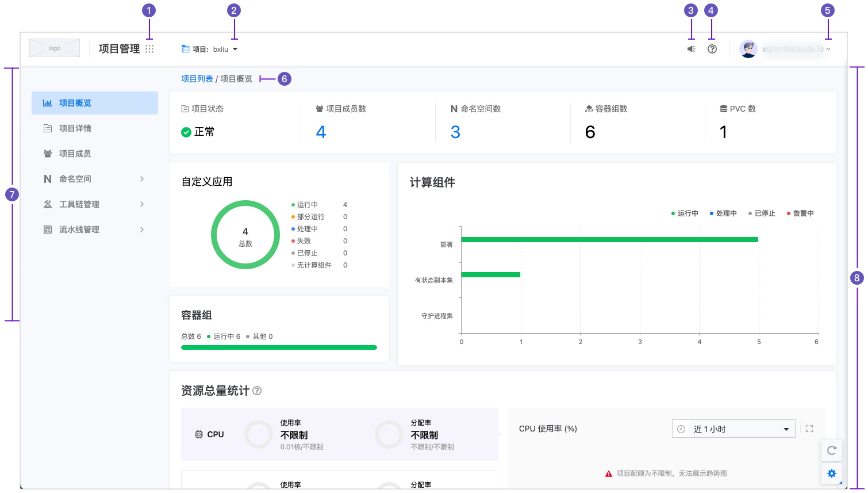
Task: Click help icon beside 资源总量统计
Action: pyautogui.click(x=257, y=391)
